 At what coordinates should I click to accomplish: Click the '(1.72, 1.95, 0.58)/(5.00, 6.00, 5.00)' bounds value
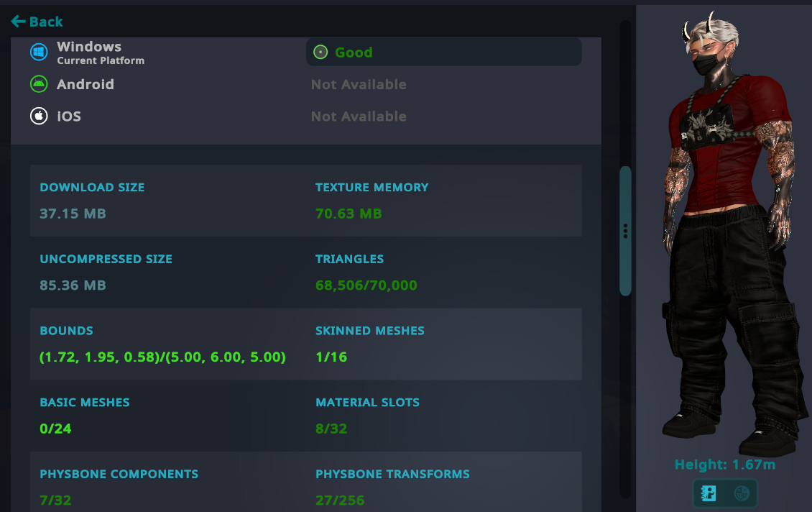[x=162, y=357]
